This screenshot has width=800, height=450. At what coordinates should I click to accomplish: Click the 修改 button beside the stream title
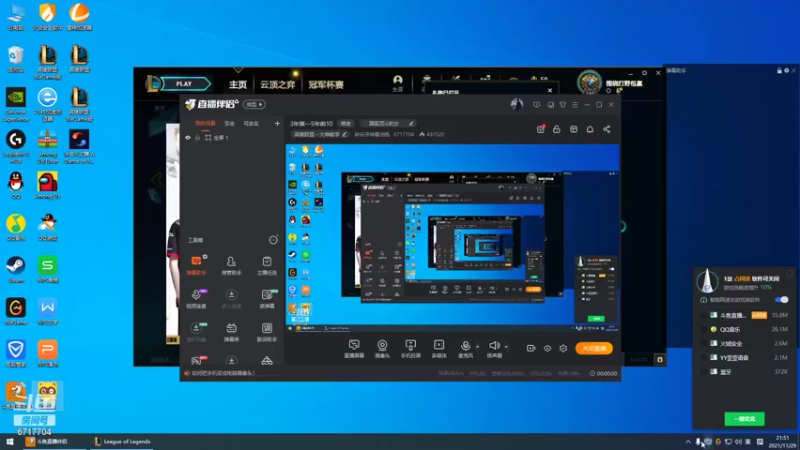[346, 123]
